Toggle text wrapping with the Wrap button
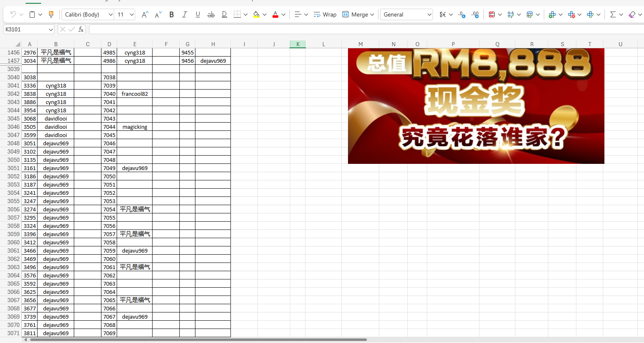The width and height of the screenshot is (644, 343). click(325, 14)
